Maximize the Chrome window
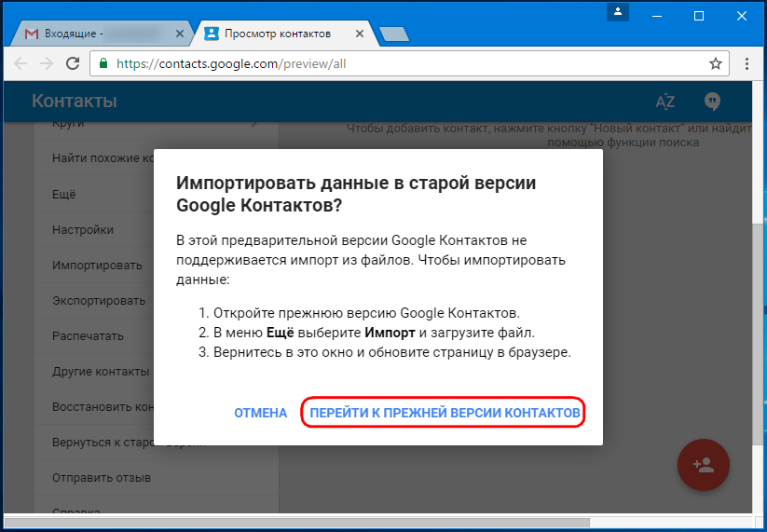Image resolution: width=767 pixels, height=532 pixels. pos(699,16)
